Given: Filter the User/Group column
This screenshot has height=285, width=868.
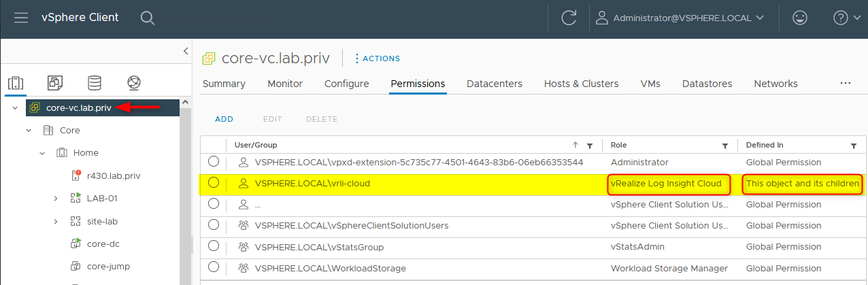Looking at the screenshot, I should tap(590, 145).
